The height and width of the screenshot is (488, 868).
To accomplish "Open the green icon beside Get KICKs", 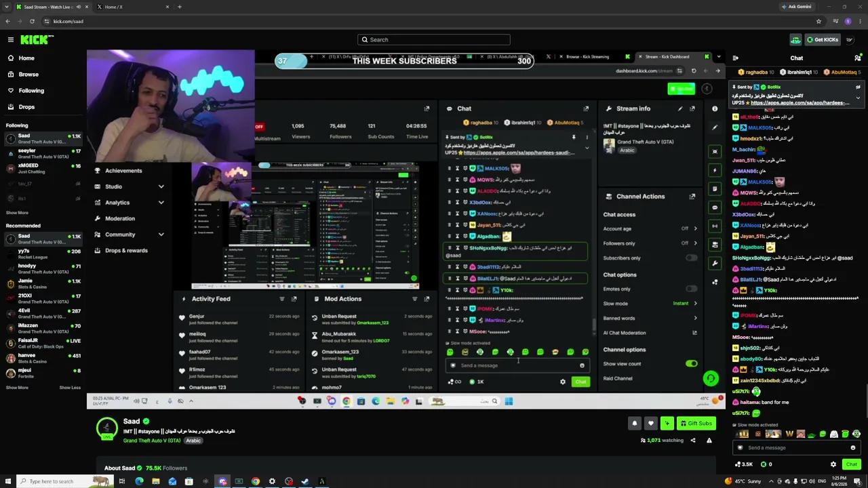I will [x=795, y=40].
